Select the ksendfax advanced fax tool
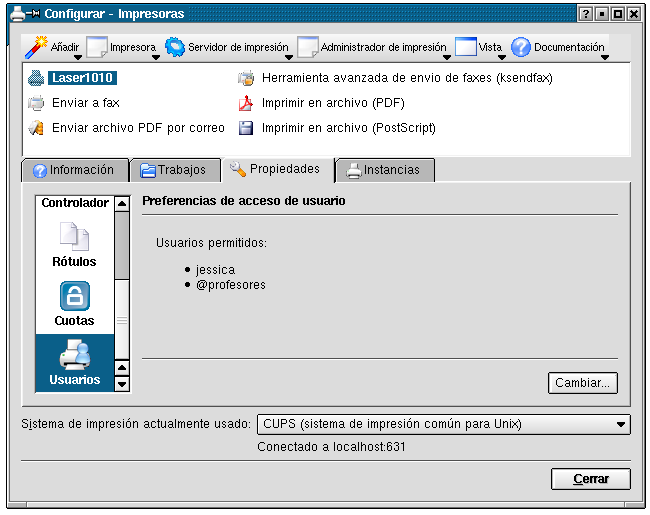The width and height of the screenshot is (650, 515). (406, 77)
